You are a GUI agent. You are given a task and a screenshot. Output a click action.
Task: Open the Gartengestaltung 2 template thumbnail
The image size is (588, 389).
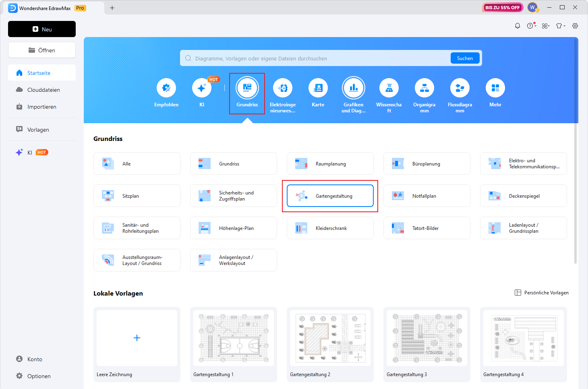point(330,338)
